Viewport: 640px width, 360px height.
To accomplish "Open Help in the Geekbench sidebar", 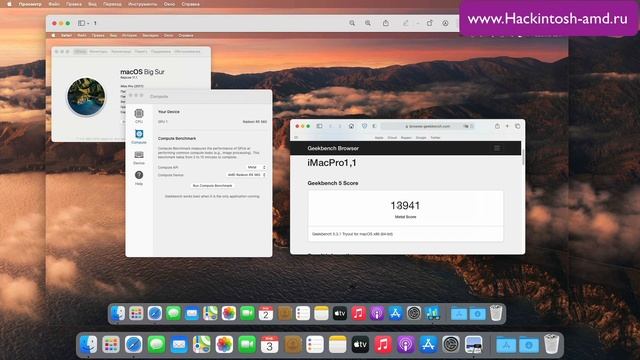I will pos(139,178).
